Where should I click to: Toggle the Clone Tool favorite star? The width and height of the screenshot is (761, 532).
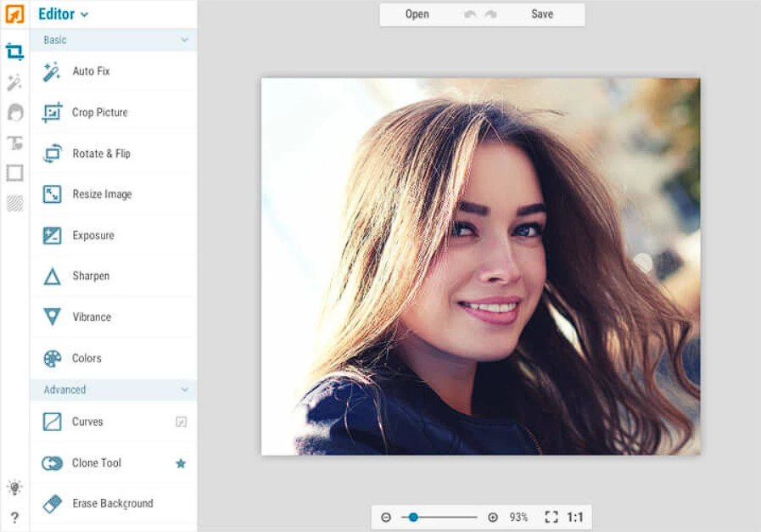pyautogui.click(x=181, y=463)
